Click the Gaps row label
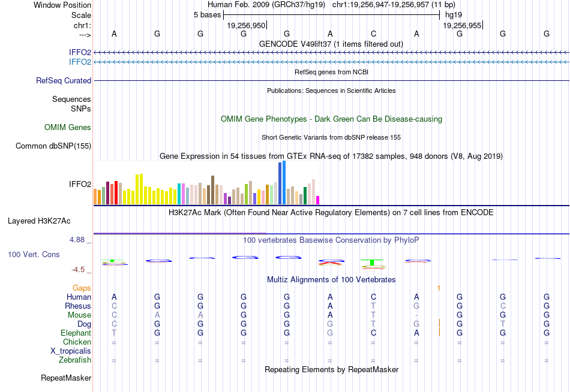The height and width of the screenshot is (392, 570). point(82,288)
